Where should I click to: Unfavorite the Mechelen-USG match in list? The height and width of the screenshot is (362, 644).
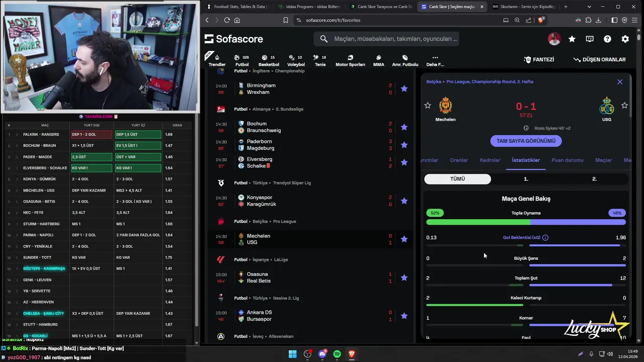[x=404, y=239]
